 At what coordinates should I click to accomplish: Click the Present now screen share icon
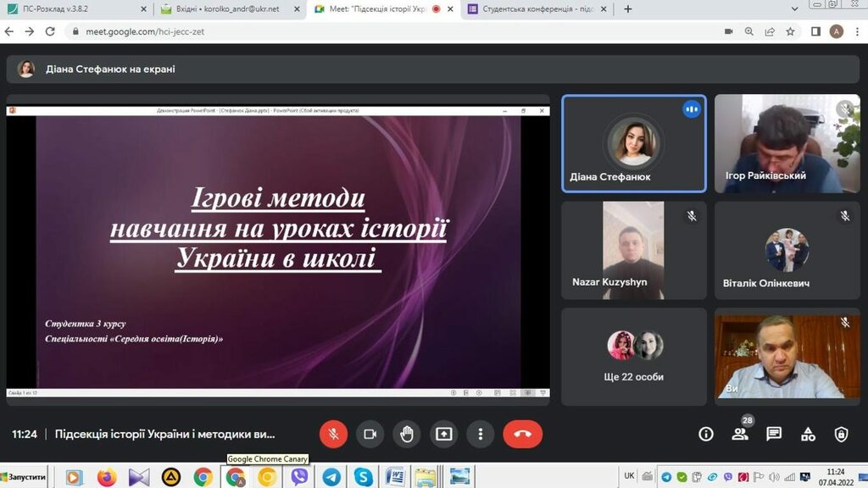pos(443,434)
